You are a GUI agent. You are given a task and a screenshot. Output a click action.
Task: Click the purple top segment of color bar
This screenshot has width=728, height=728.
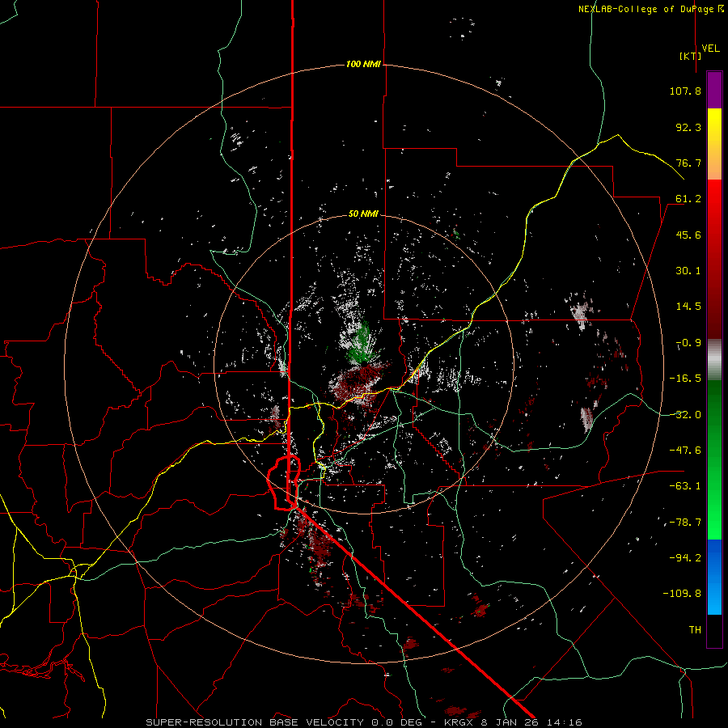point(714,90)
